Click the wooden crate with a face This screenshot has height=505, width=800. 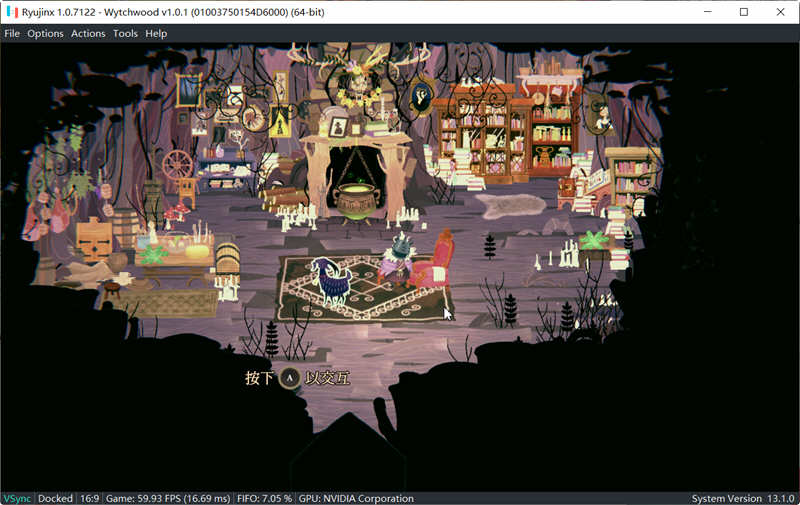click(94, 240)
